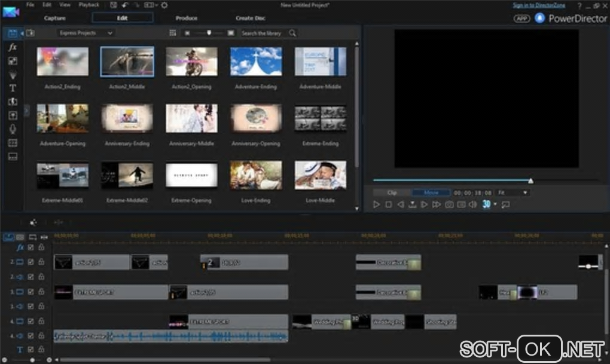610x364 pixels.
Task: Click the save project icon in menu bar
Action: (x=113, y=5)
